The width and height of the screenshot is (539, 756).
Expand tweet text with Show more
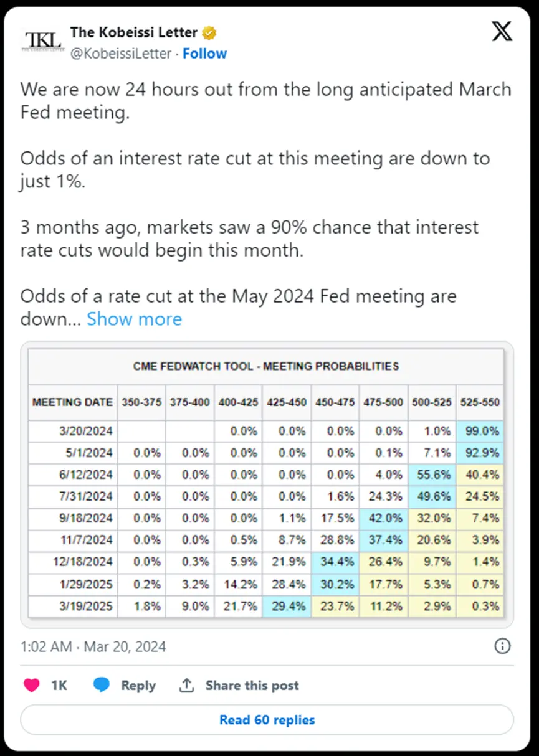pos(134,319)
